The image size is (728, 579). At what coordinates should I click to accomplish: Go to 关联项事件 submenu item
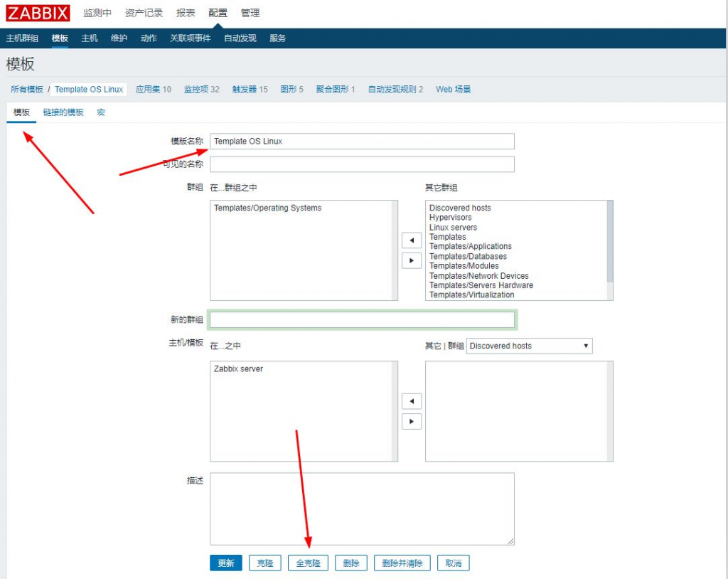191,38
